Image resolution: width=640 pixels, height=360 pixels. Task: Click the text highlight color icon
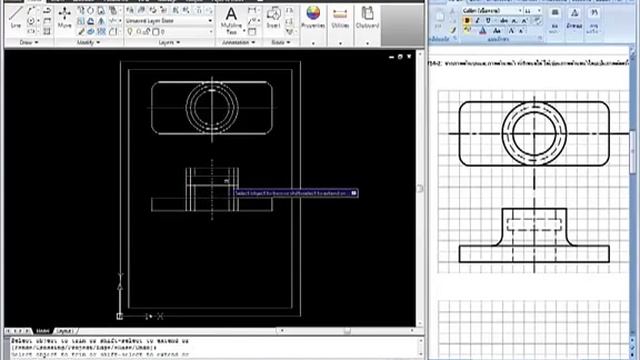[467, 30]
